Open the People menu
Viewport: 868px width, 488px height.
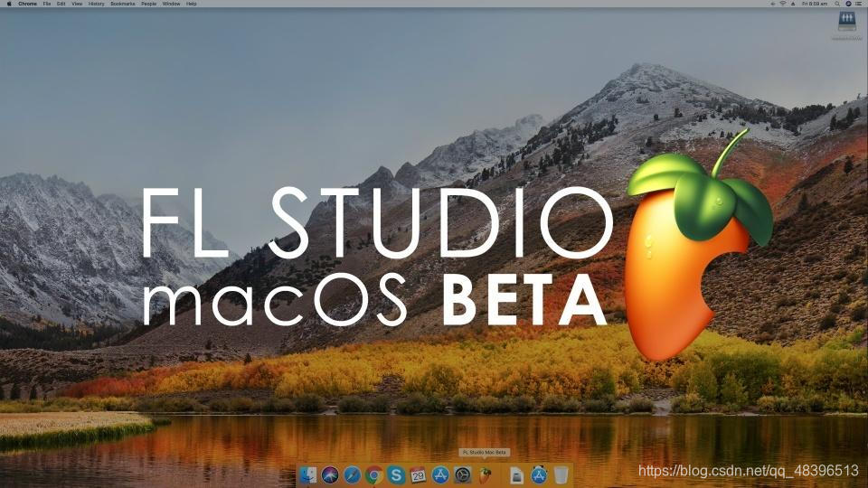(148, 4)
